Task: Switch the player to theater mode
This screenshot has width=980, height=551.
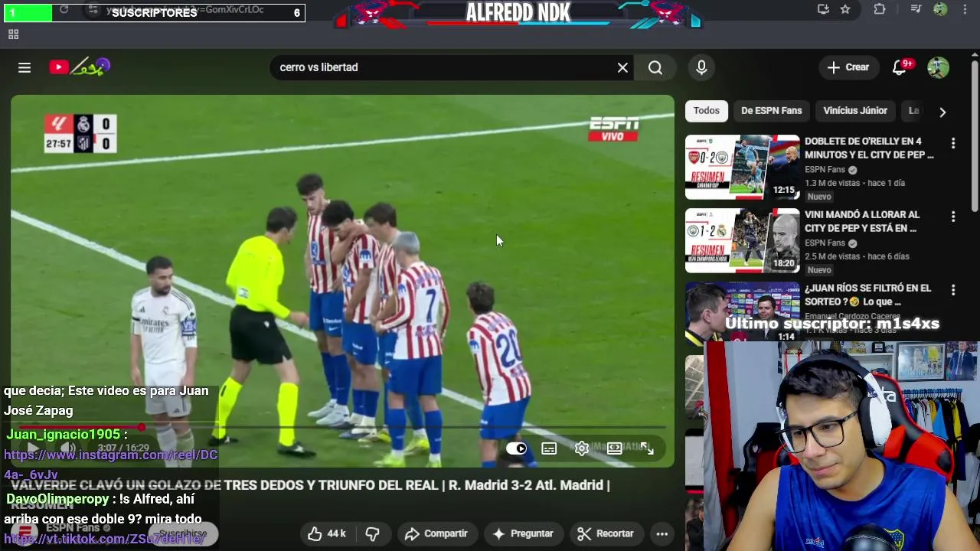Action: coord(615,448)
